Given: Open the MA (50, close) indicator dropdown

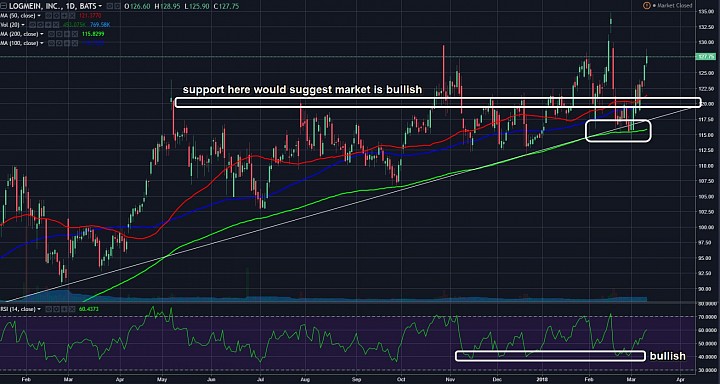Looking at the screenshot, I should 39,16.
